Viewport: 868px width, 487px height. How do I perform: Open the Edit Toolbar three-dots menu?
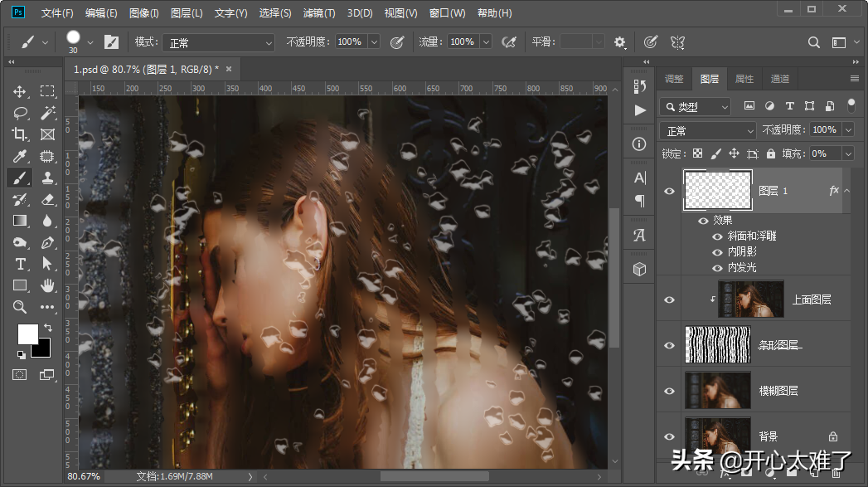(x=47, y=307)
